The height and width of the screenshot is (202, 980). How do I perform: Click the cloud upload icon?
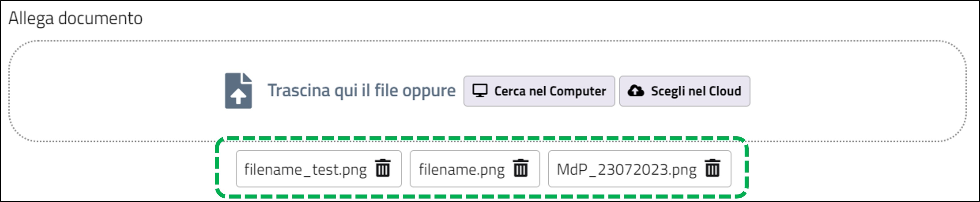click(x=636, y=91)
